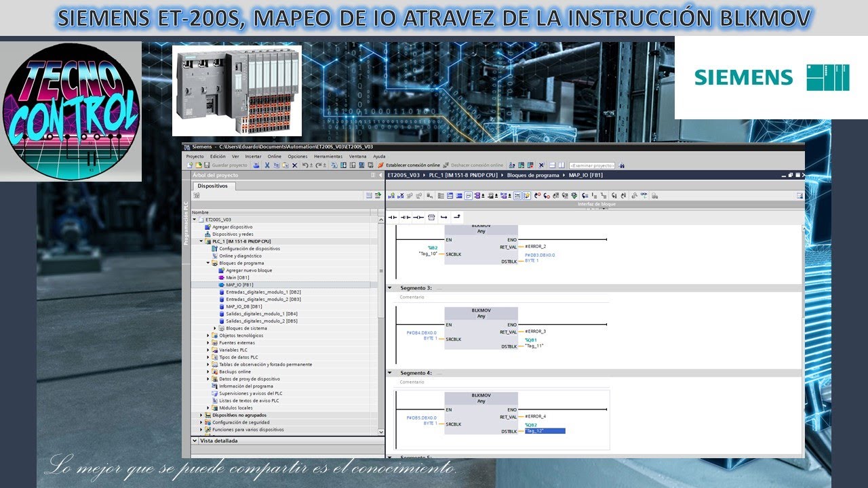The width and height of the screenshot is (868, 488).
Task: Click the Print icon in the main toolbar
Action: coord(256,165)
